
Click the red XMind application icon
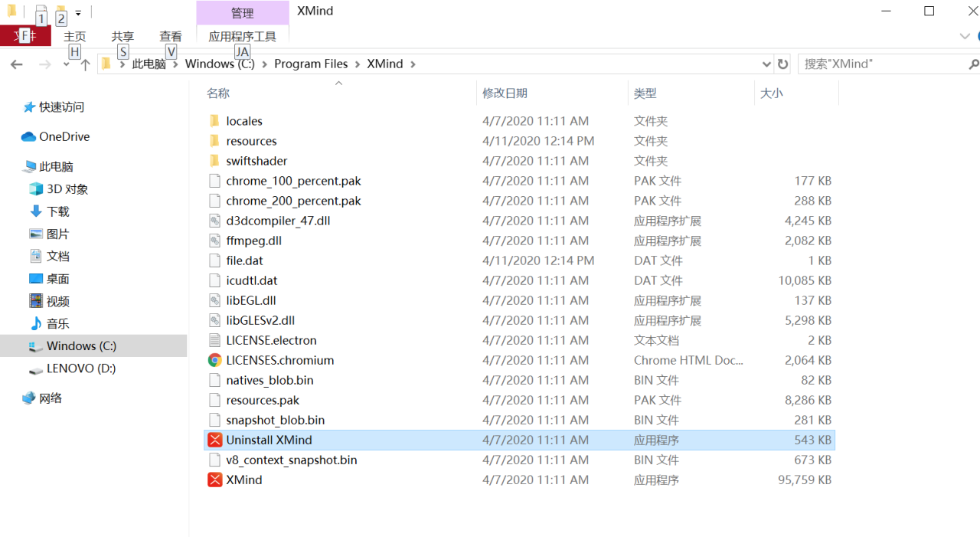[x=214, y=480]
